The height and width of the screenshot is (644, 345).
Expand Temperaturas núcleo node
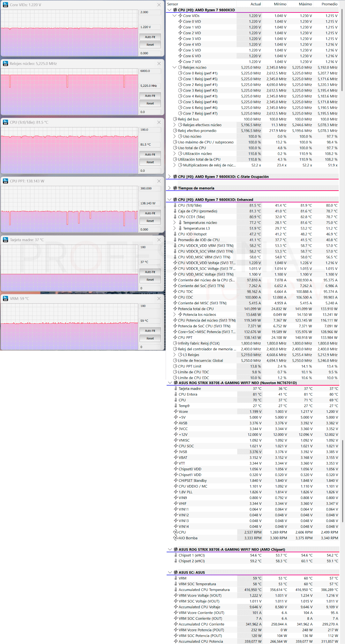pyautogui.click(x=175, y=223)
